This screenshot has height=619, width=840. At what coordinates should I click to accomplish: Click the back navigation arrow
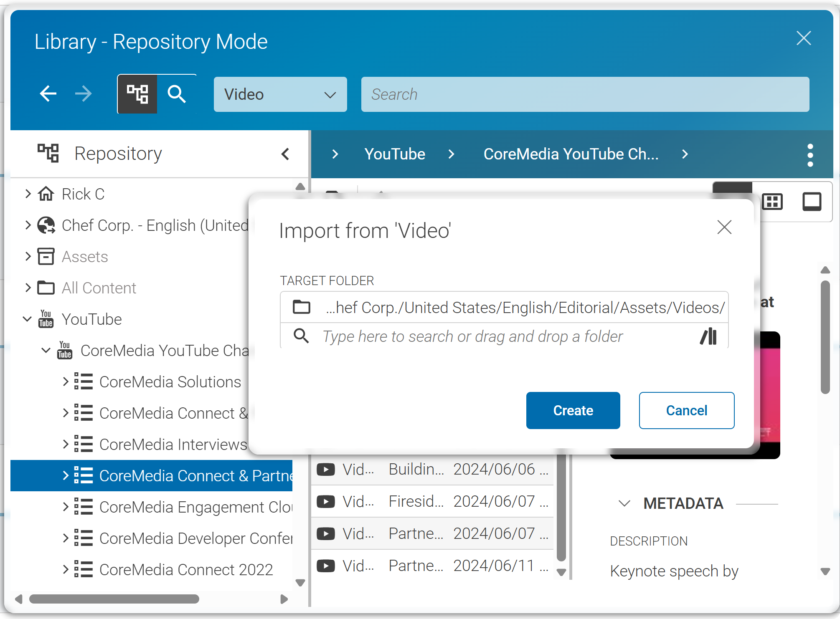pyautogui.click(x=48, y=93)
